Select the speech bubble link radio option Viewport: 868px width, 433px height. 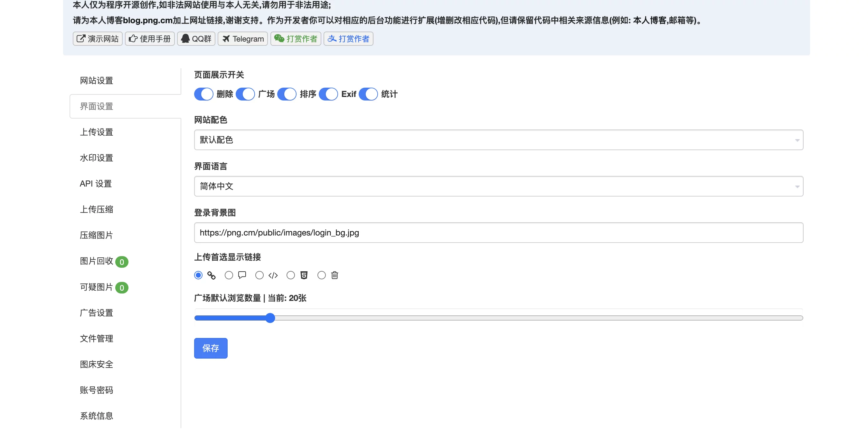point(229,275)
